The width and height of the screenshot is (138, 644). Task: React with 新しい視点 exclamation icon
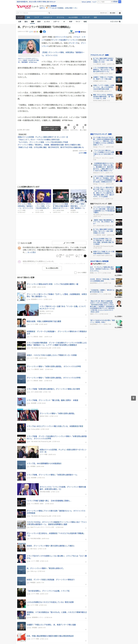pyautogui.click(x=83, y=128)
